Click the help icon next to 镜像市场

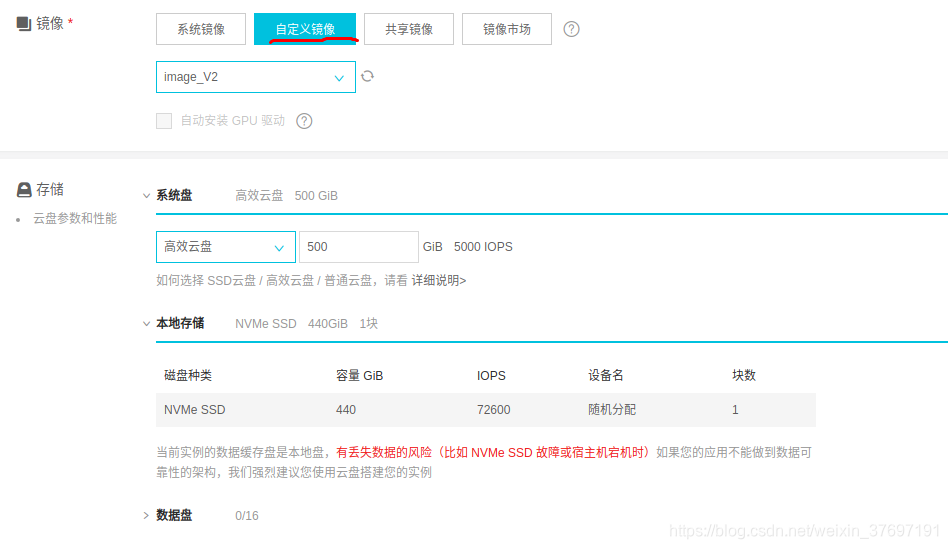click(571, 29)
